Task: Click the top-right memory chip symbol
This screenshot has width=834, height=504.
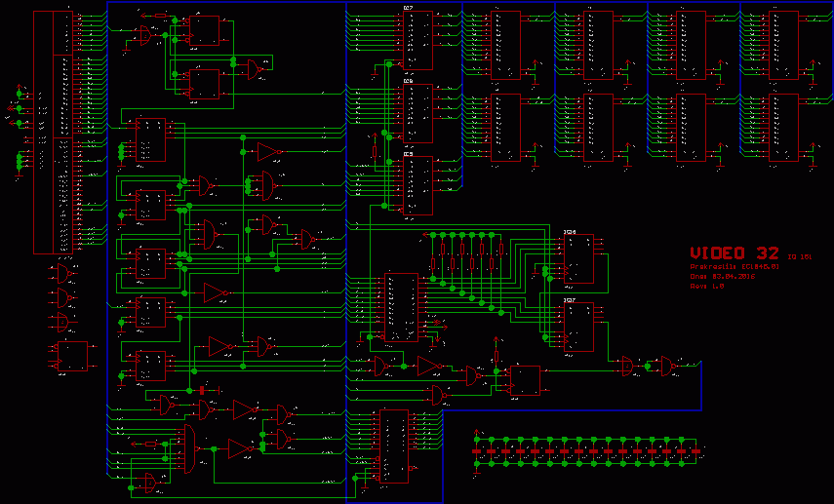Action: (x=784, y=44)
